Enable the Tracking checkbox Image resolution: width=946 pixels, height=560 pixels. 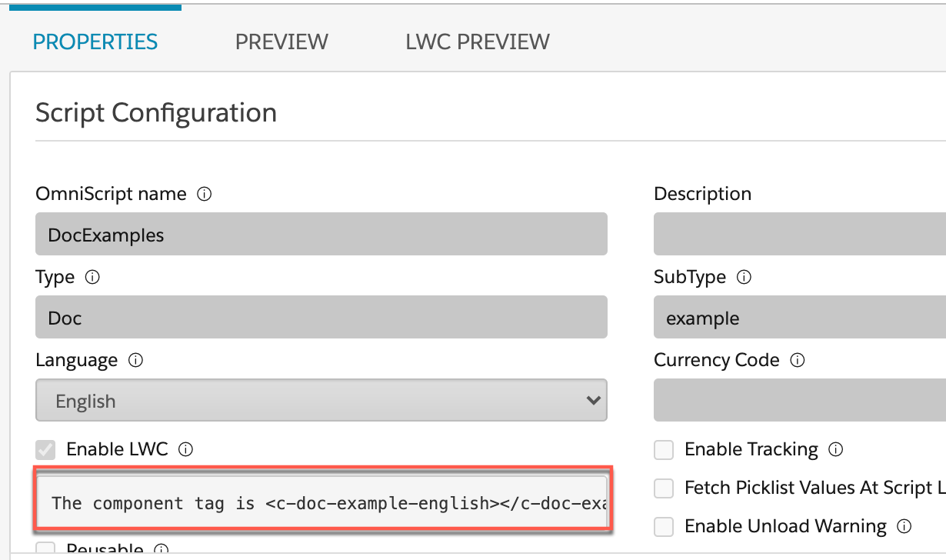click(x=663, y=449)
